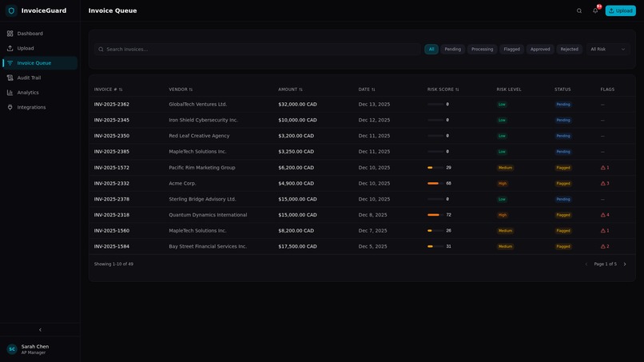The image size is (644, 362).
Task: Click the warning flag icon for INV-2025-1584
Action: (603, 247)
